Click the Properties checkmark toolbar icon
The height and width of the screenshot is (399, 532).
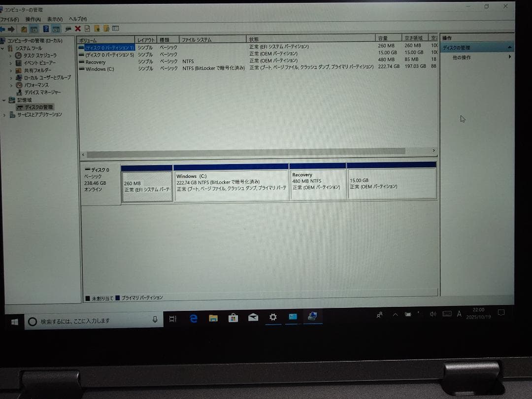87,29
